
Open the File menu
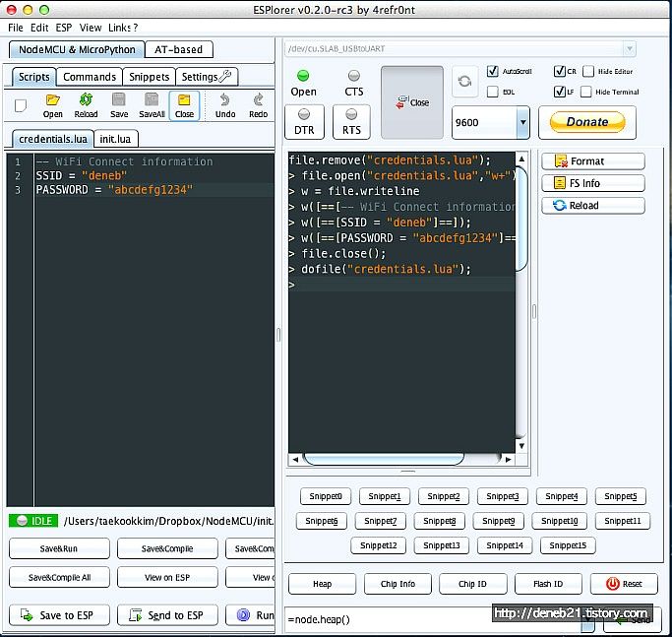[16, 28]
